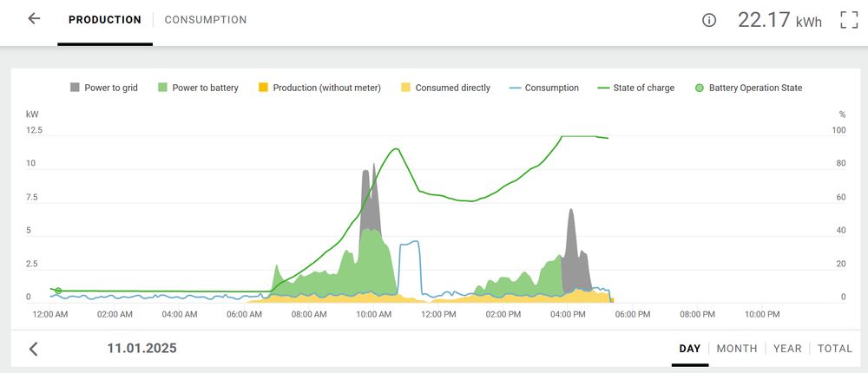The width and height of the screenshot is (868, 373).
Task: Click the 22.17 kWh total value
Action: 779,20
